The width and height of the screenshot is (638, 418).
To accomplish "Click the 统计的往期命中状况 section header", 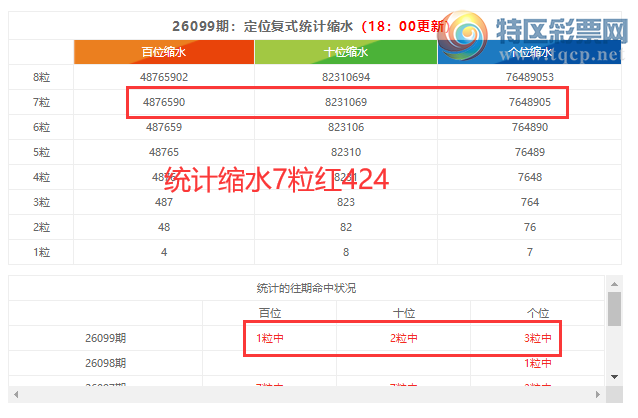I will [306, 288].
